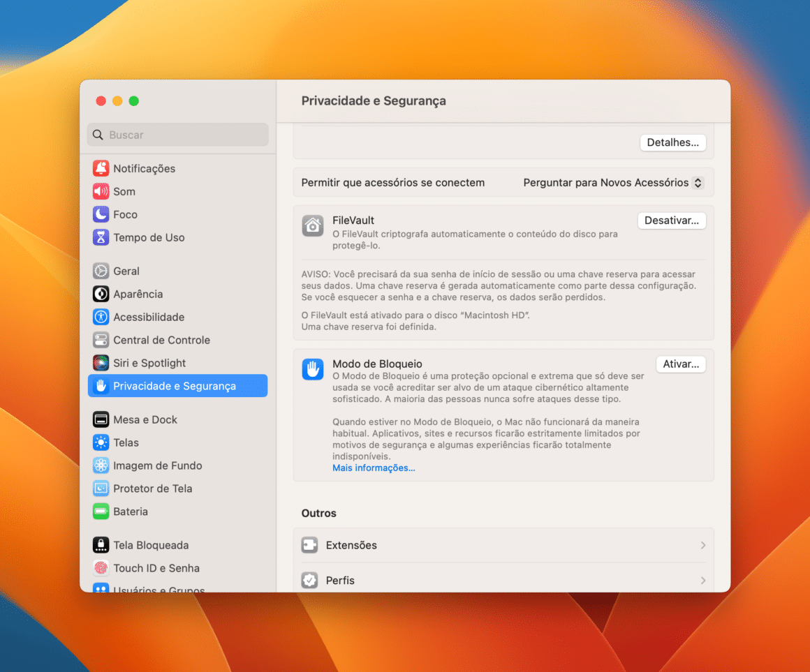The width and height of the screenshot is (810, 672).
Task: Open Siri e Spotlight settings
Action: 149,363
